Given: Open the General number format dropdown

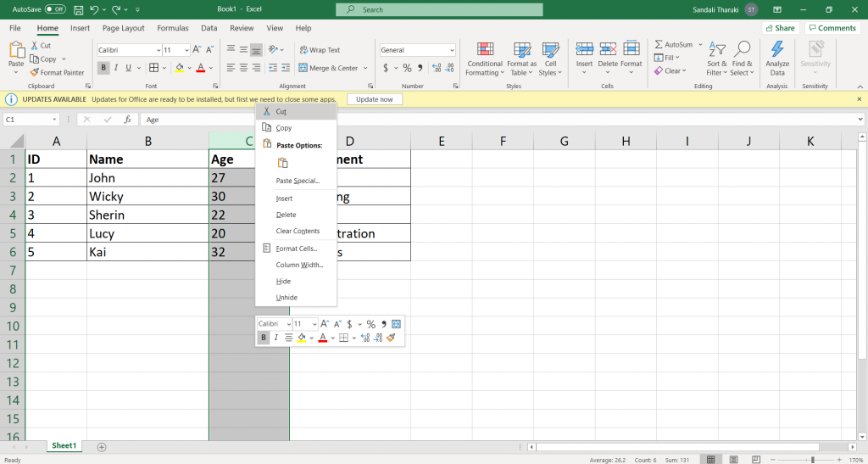Looking at the screenshot, I should [418, 50].
